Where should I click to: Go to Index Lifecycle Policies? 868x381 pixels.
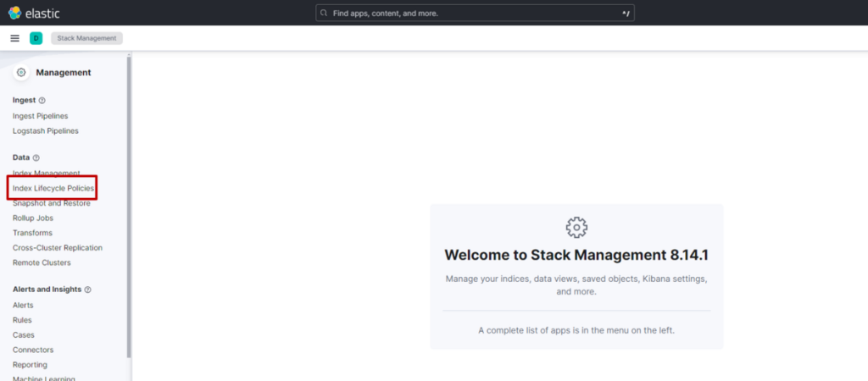point(53,188)
